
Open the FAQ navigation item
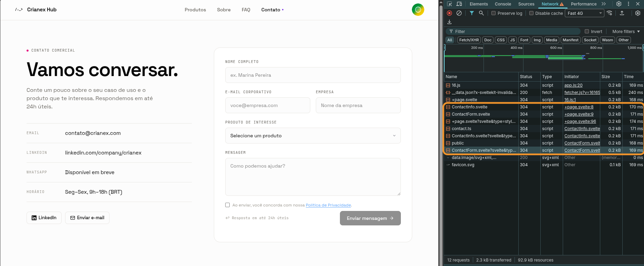pyautogui.click(x=246, y=10)
